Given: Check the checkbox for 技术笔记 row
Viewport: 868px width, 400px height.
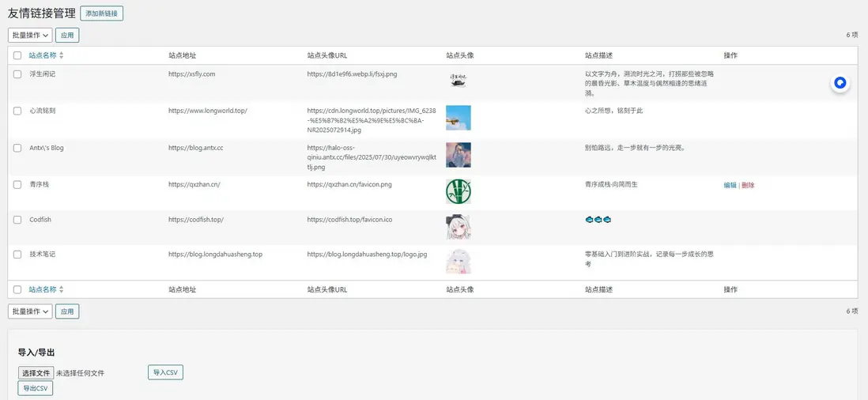Looking at the screenshot, I should [17, 255].
